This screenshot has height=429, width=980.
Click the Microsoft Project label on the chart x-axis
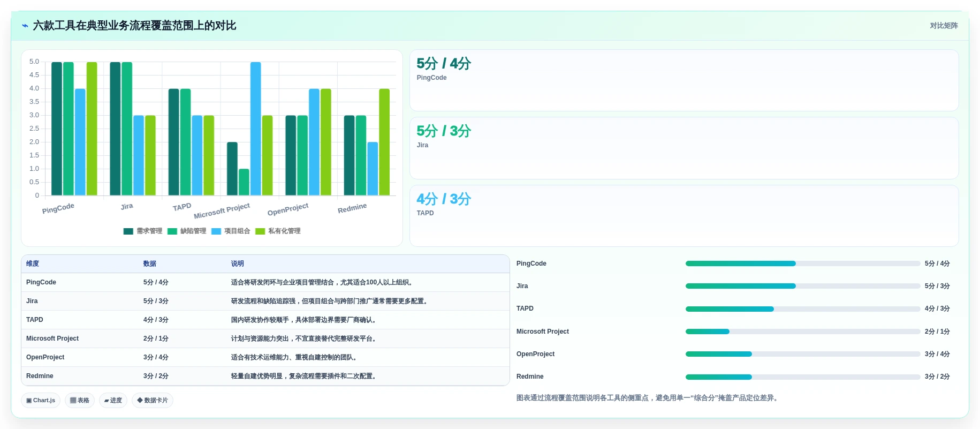click(x=222, y=210)
